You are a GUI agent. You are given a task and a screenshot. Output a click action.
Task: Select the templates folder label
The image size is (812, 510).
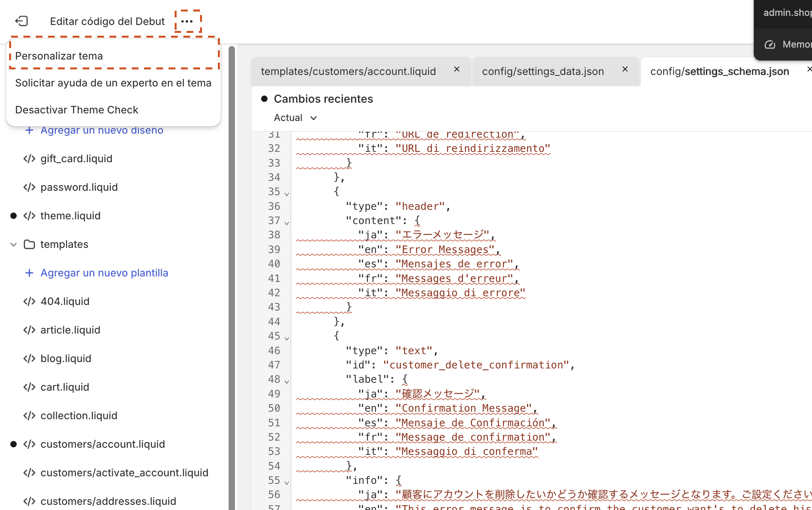[x=64, y=244]
